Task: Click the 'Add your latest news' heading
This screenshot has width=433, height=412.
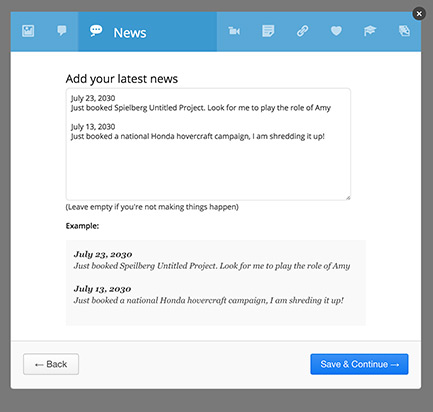Action: (122, 79)
